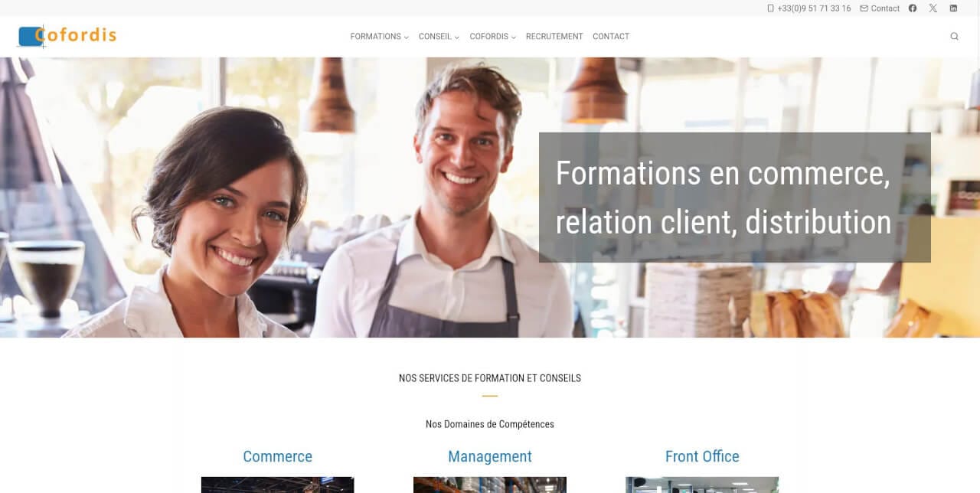980x493 pixels.
Task: Open the Front Office heading link
Action: [x=702, y=456]
